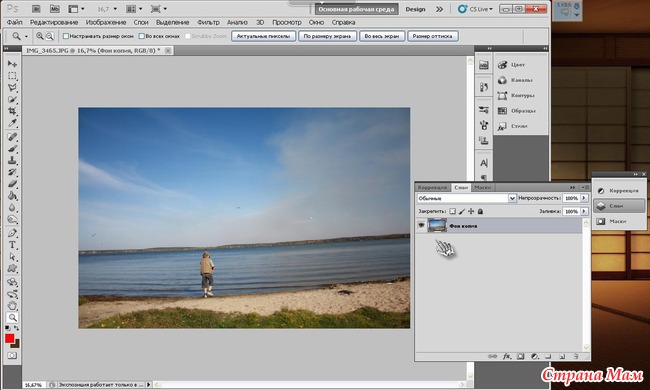The width and height of the screenshot is (650, 390).
Task: Open the fill 'Заливка' slider arrow
Action: [584, 211]
